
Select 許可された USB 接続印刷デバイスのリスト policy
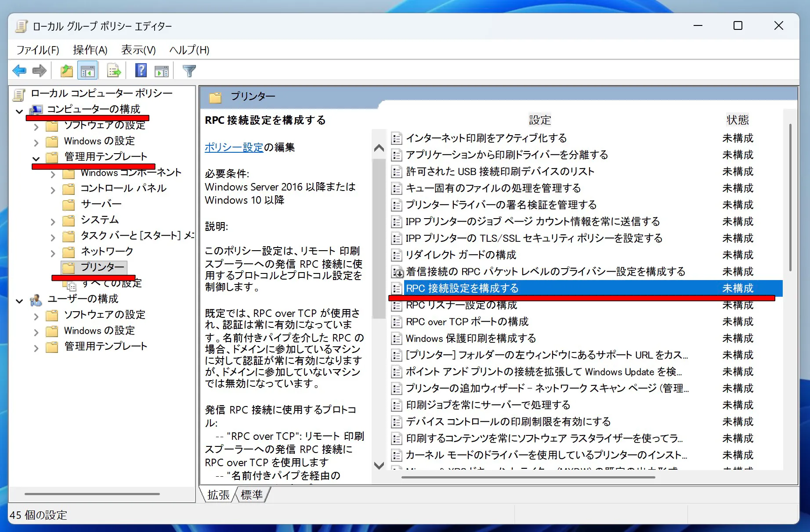tap(500, 172)
